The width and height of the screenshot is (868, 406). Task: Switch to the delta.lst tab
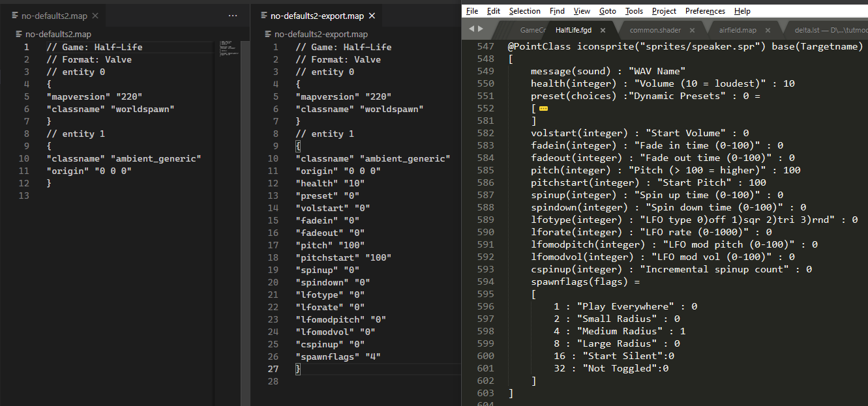click(830, 30)
